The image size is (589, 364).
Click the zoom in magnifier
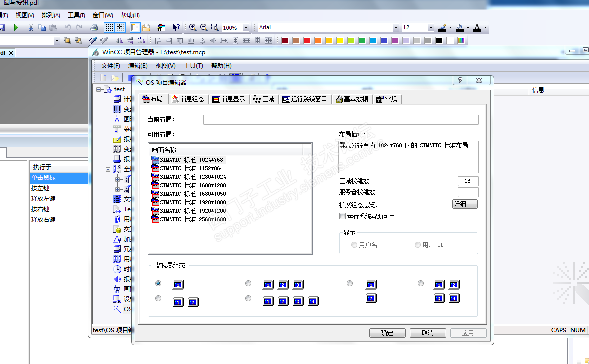coord(193,28)
